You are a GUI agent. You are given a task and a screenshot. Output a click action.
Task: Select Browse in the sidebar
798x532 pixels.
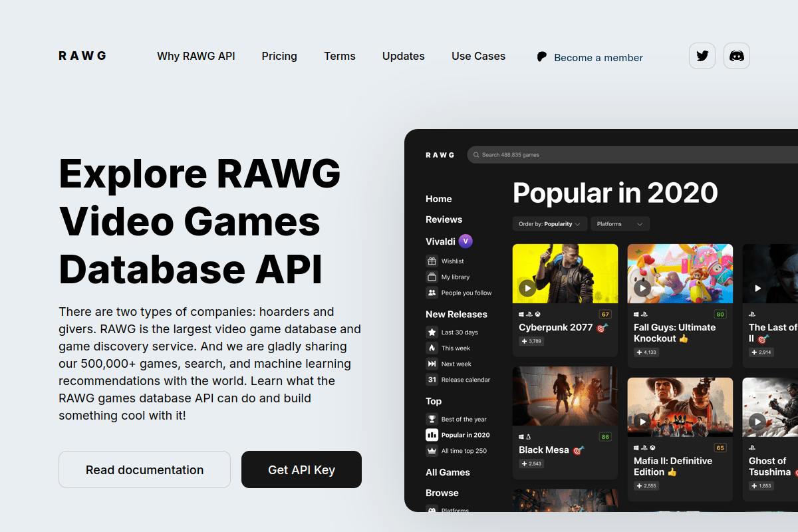[x=442, y=493]
